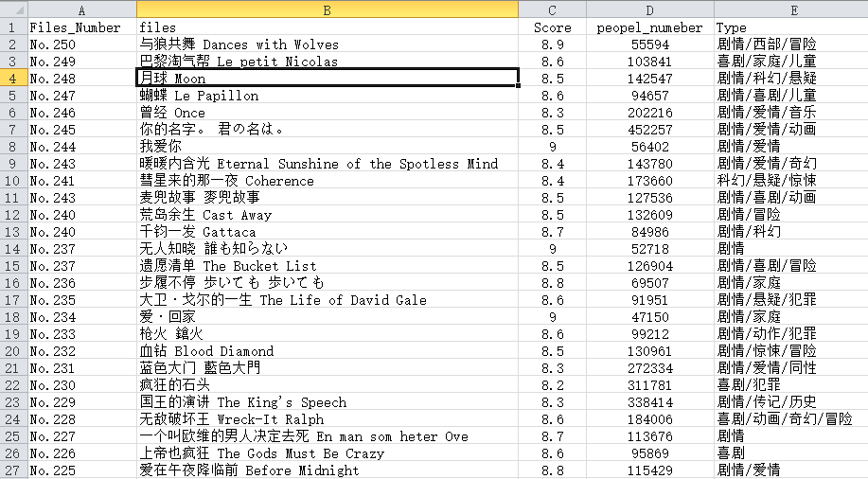The height and width of the screenshot is (479, 868).
Task: Click the 'files' header cell
Action: pos(328,27)
